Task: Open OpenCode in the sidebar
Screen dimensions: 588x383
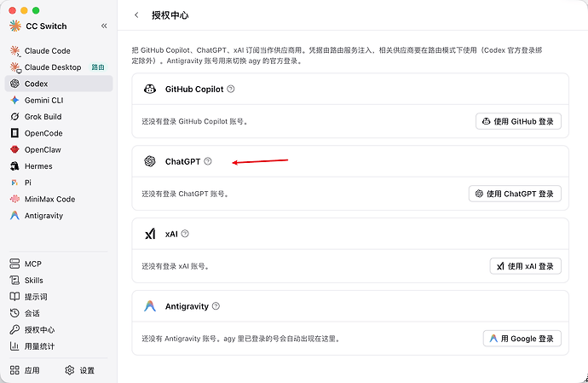Action: 59,133
